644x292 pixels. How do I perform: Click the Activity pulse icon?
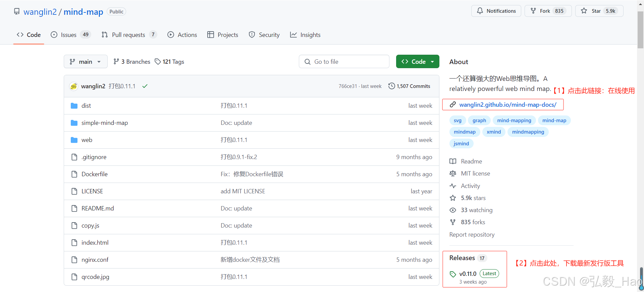453,186
